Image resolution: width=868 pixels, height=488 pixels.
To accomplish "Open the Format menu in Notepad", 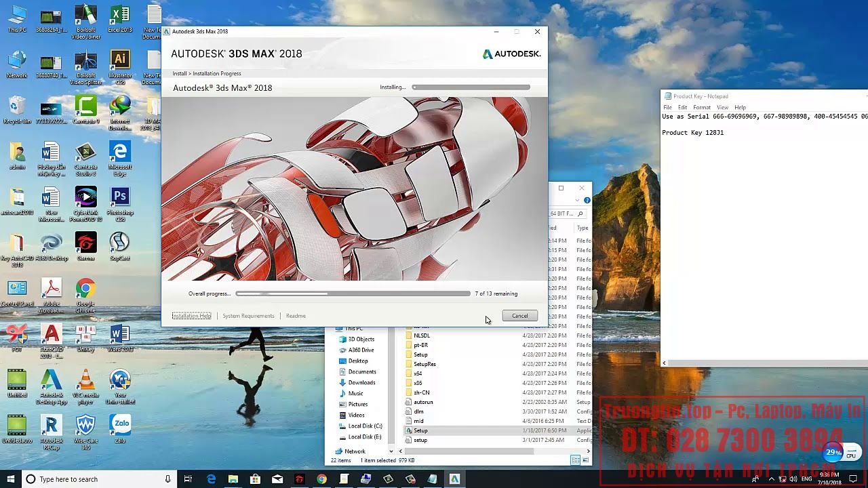I will (702, 107).
